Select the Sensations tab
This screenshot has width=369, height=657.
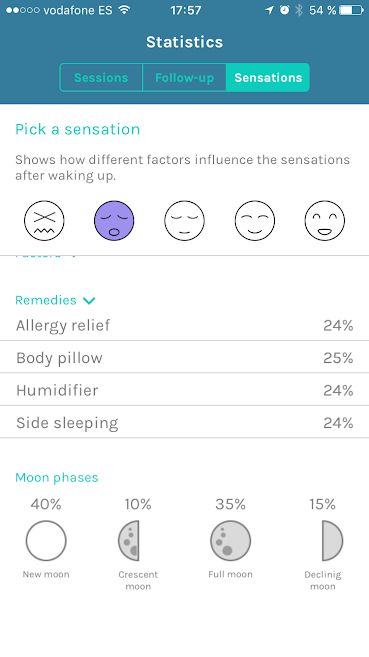click(x=268, y=78)
